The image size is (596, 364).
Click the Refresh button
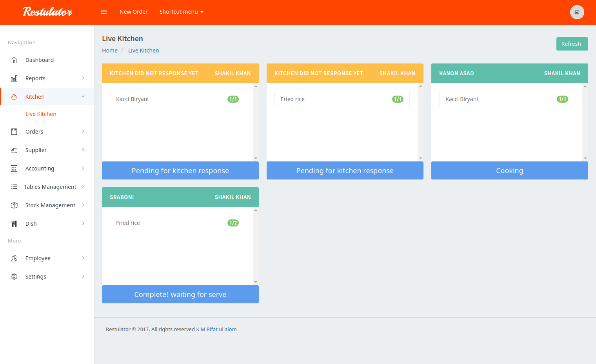point(572,44)
